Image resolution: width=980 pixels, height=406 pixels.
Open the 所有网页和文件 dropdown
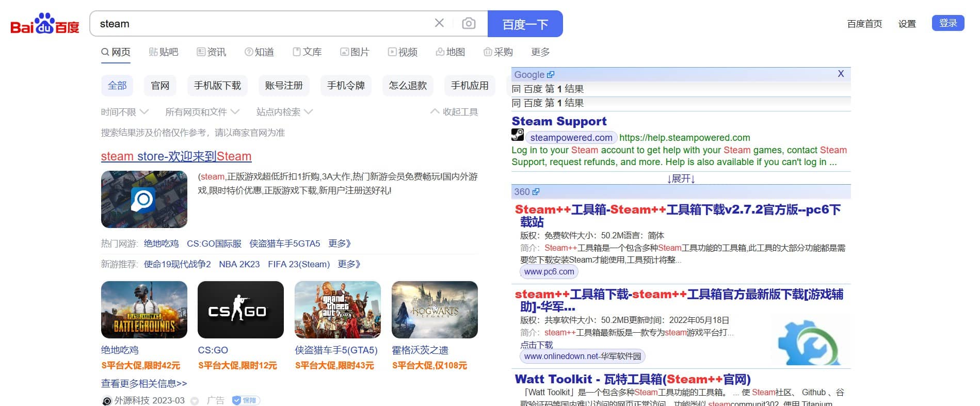coord(202,112)
